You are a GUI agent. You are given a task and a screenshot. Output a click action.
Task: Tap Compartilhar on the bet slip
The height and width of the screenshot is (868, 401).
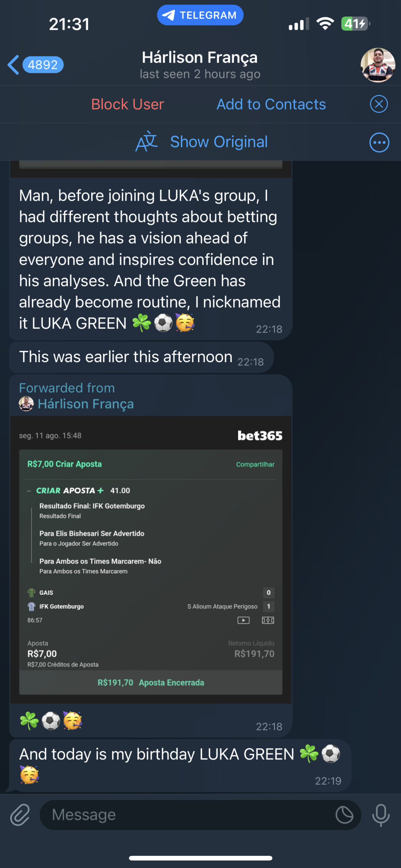(255, 464)
